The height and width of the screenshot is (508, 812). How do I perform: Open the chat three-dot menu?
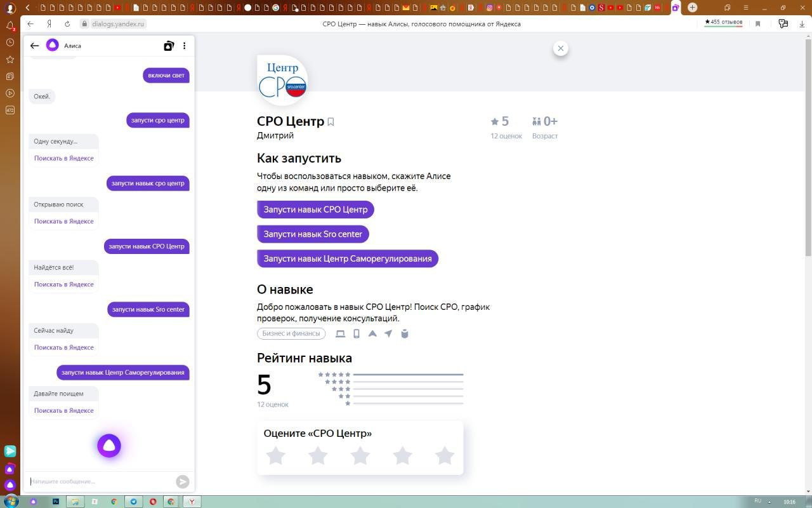(185, 46)
